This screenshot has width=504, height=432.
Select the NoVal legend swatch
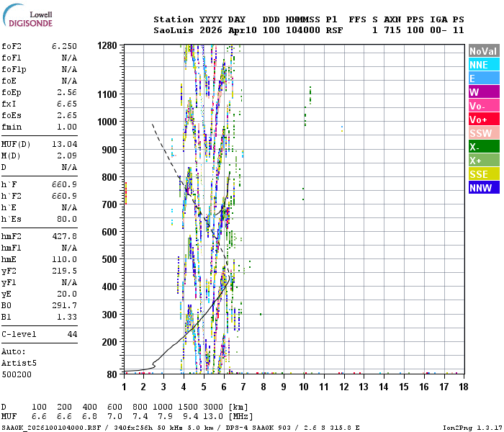[484, 51]
